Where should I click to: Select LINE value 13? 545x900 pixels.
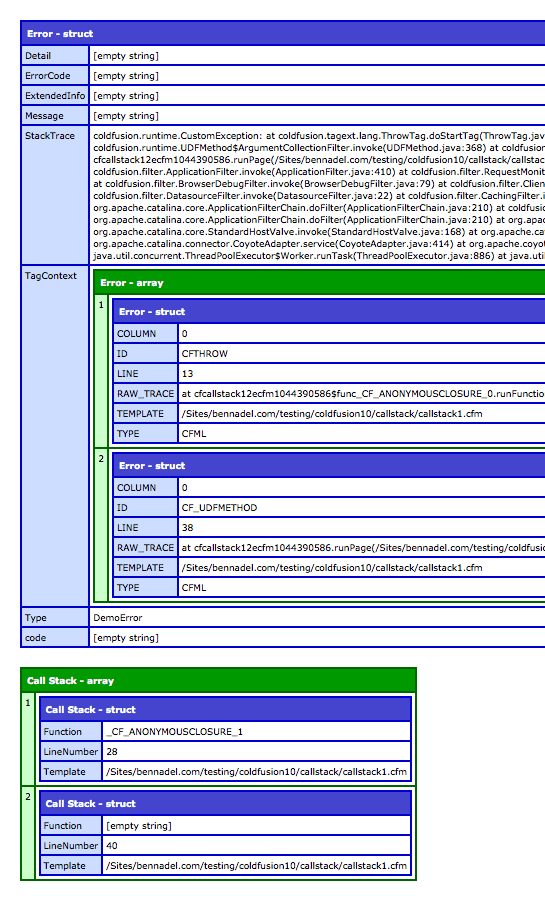point(188,374)
